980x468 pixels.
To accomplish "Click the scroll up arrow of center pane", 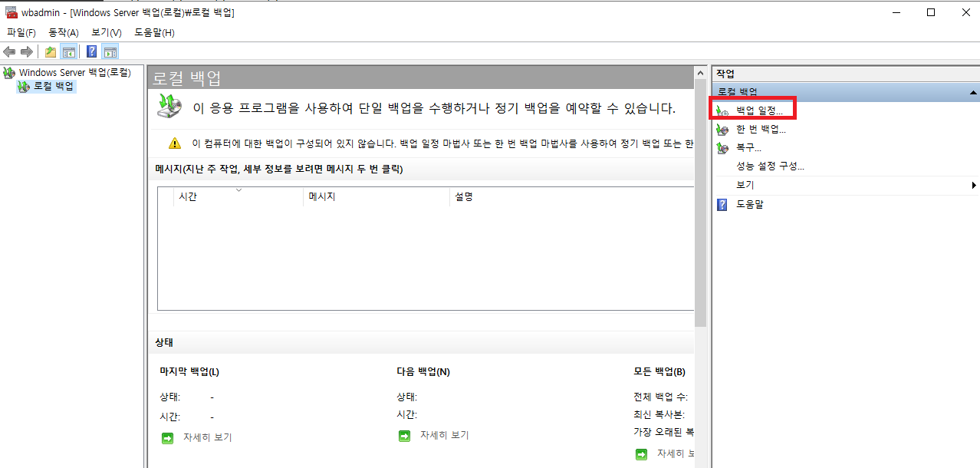I will pyautogui.click(x=700, y=72).
